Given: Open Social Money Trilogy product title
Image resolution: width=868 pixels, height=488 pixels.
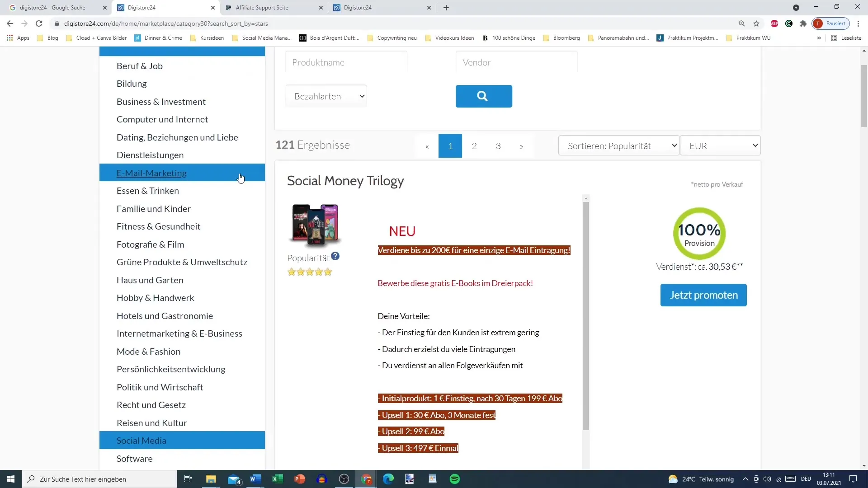Looking at the screenshot, I should point(345,181).
